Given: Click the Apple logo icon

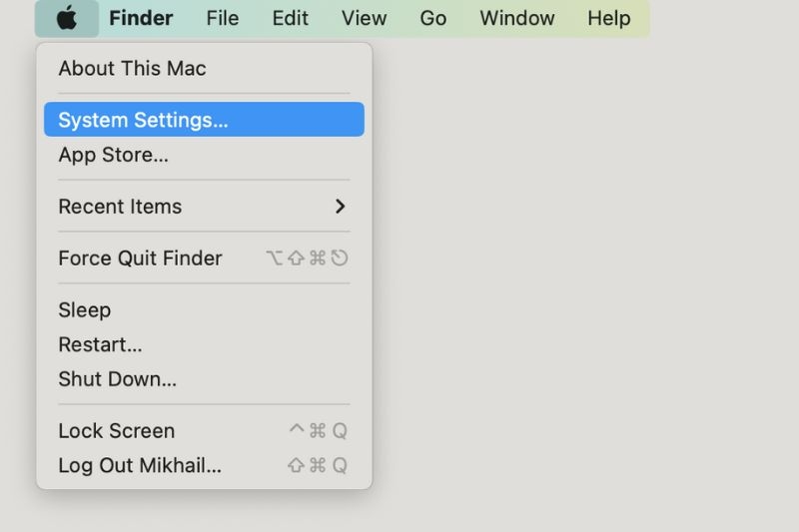Looking at the screenshot, I should coord(67,18).
